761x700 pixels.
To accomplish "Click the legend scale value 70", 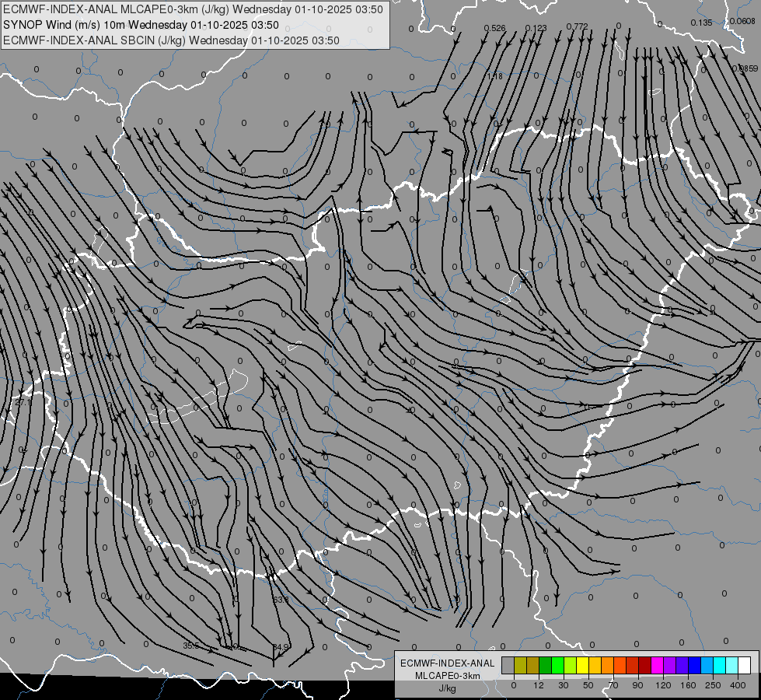I will pyautogui.click(x=613, y=685).
